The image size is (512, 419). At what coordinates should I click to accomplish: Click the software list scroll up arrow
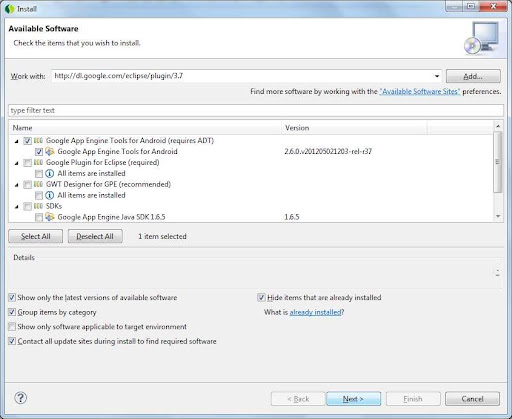click(x=498, y=126)
